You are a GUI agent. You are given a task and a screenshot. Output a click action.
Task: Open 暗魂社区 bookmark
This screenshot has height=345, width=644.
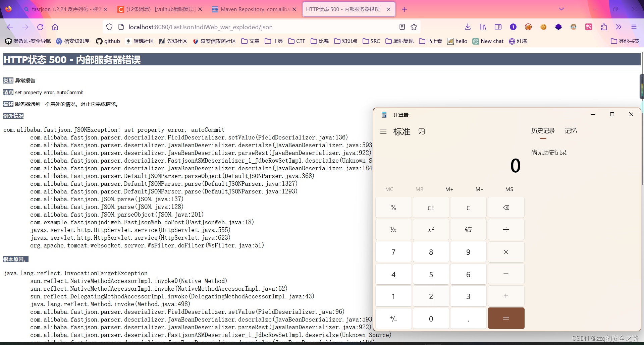coord(140,41)
